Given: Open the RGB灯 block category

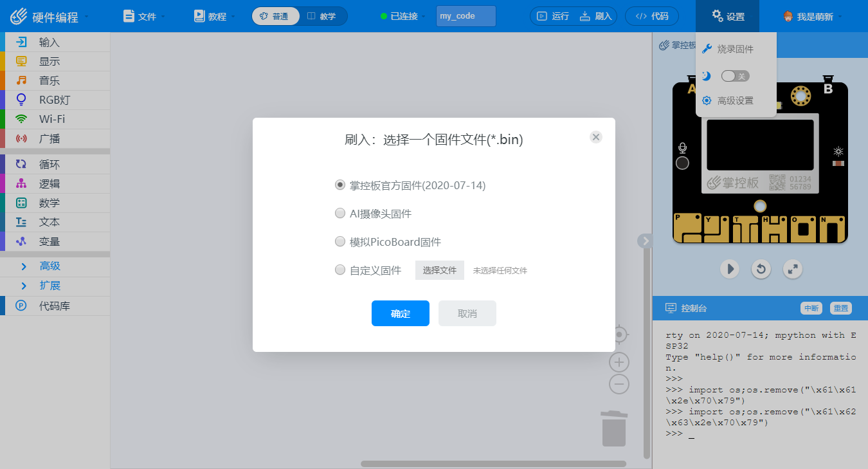Looking at the screenshot, I should 55,100.
